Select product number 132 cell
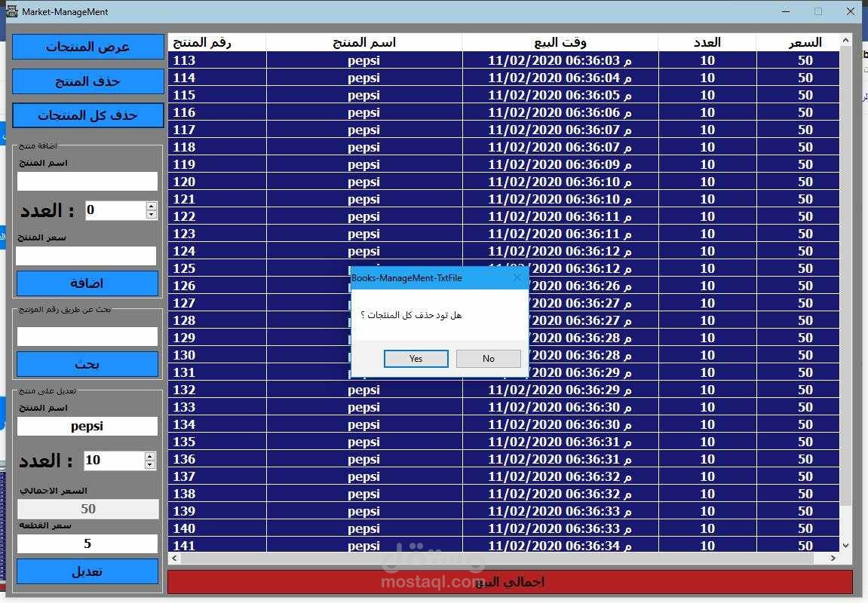Viewport: 868px width, 603px height. click(x=217, y=390)
